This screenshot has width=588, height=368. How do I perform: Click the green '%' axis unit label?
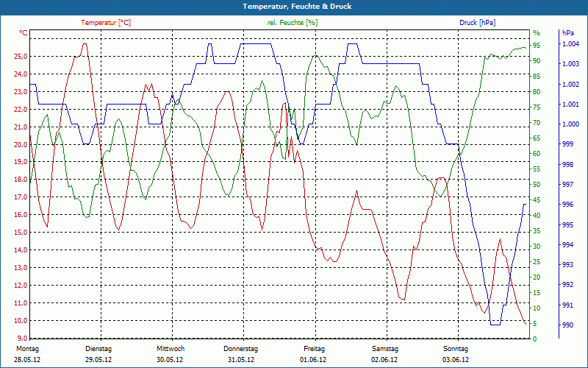(x=537, y=32)
